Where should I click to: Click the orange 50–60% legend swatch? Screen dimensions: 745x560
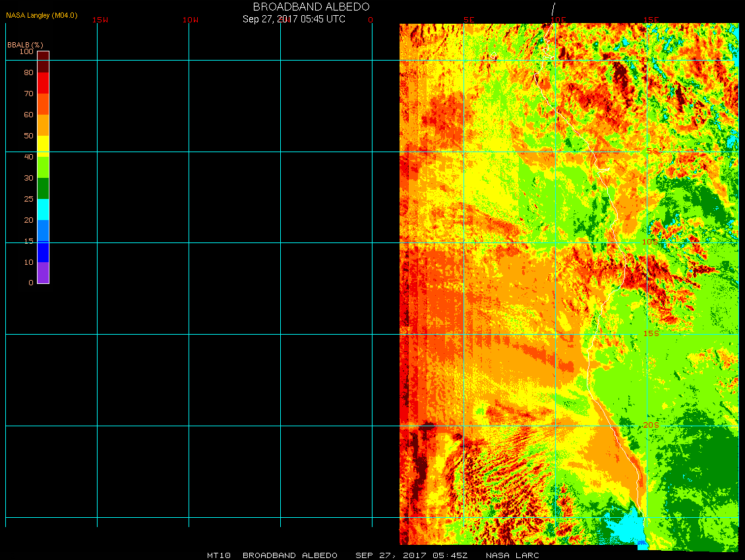point(43,125)
